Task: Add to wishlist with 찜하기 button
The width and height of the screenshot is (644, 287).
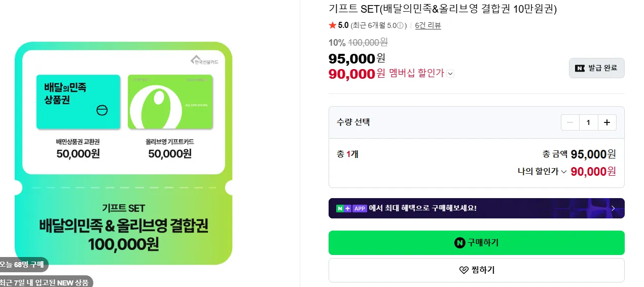Action: [x=476, y=270]
